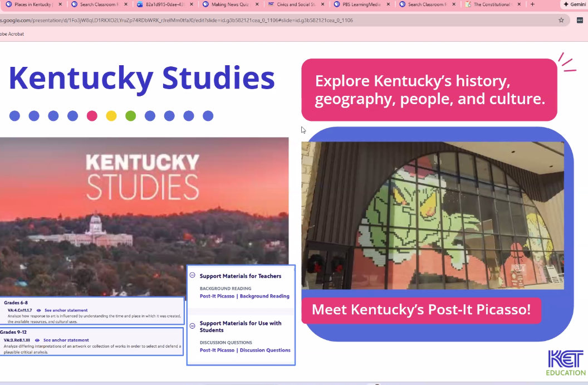Viewport: 588px width, 385px height.
Task: Close The Constitutional tab
Action: pos(519,4)
